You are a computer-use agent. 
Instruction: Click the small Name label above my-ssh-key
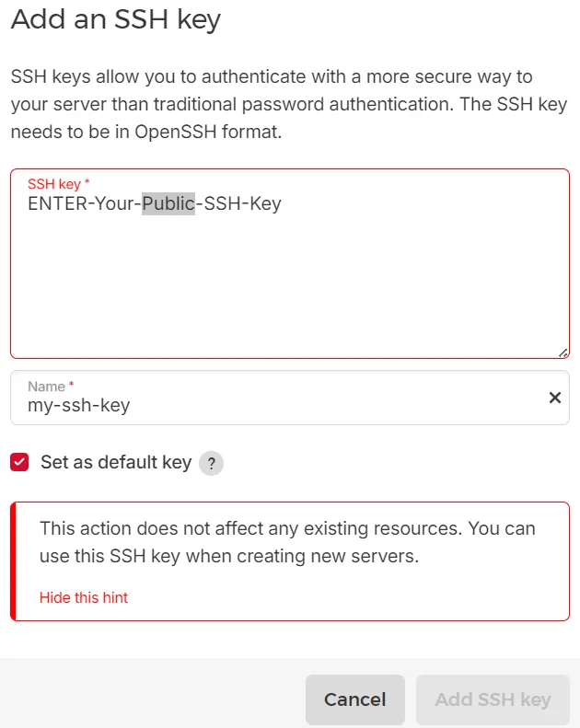(48, 387)
